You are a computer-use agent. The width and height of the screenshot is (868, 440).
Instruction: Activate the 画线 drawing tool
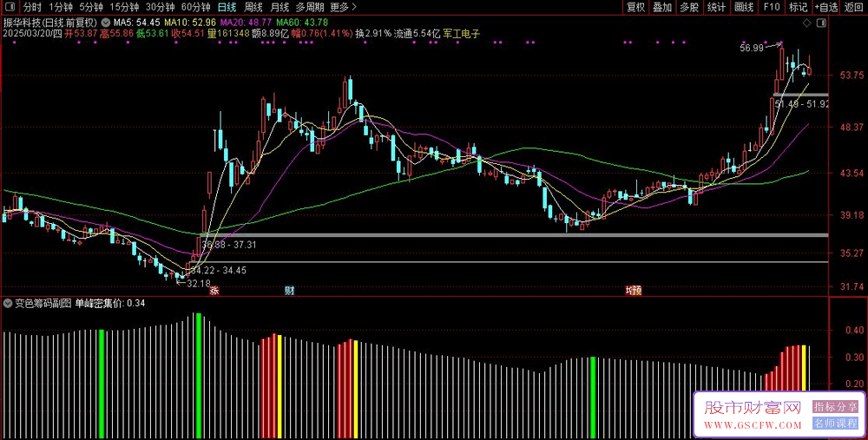click(744, 7)
